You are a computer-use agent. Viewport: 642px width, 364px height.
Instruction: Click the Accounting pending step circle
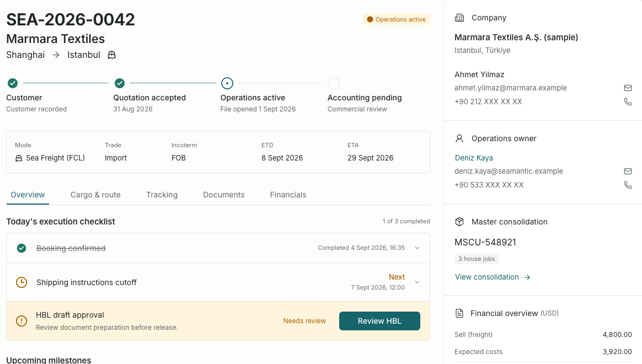pos(334,83)
